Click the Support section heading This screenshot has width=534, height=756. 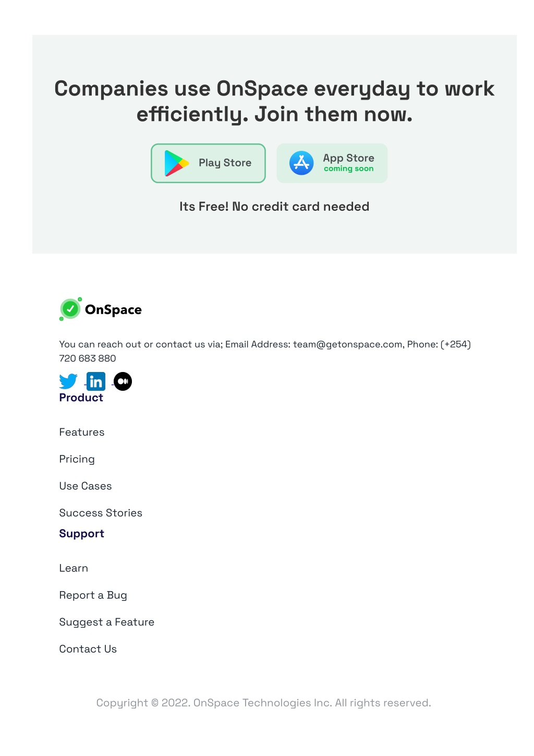82,534
